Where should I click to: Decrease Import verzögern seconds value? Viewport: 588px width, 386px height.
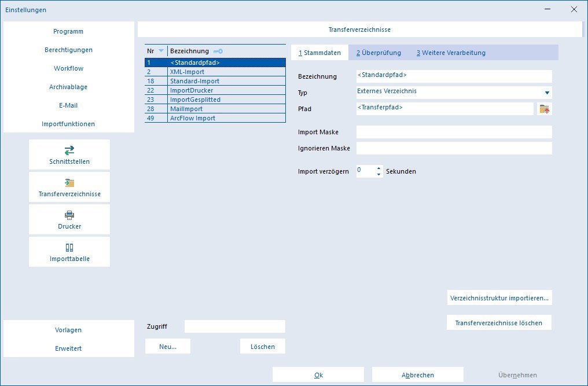(x=378, y=174)
